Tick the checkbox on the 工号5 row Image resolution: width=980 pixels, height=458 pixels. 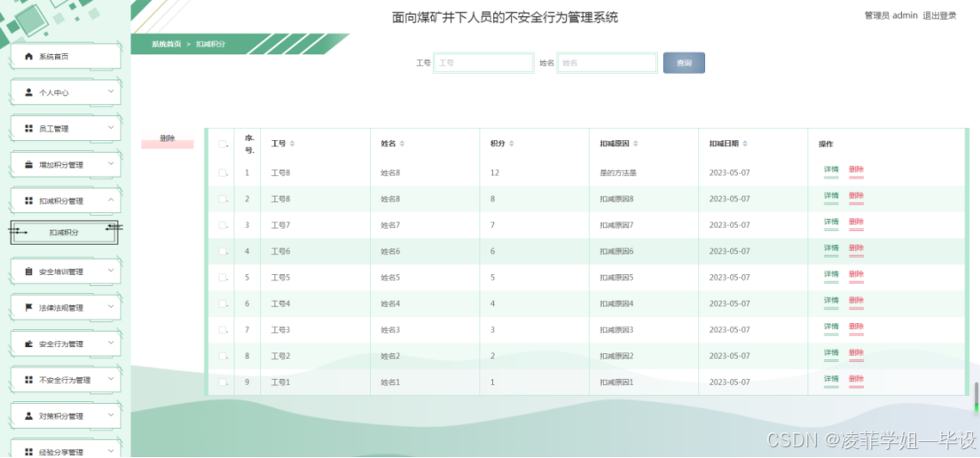click(x=222, y=278)
